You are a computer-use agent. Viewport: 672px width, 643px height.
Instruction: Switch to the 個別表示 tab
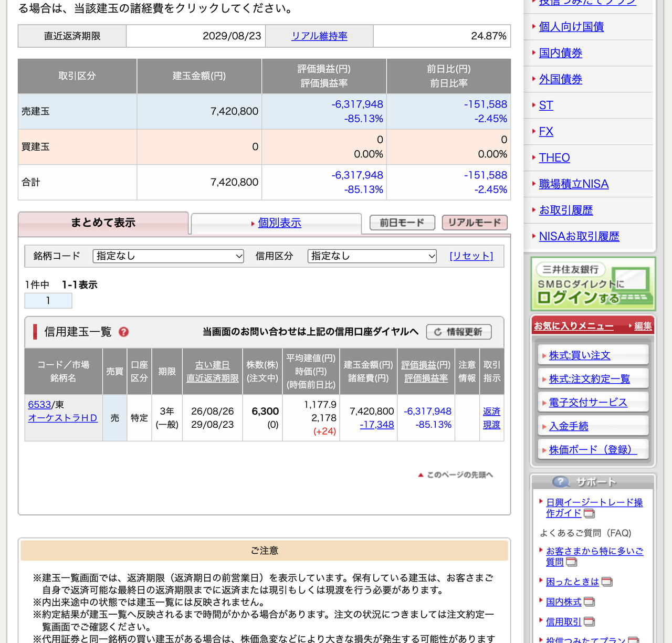pos(276,223)
